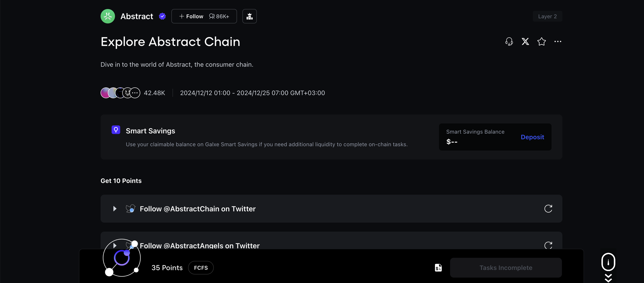Click the verified badge next to Abstract

pyautogui.click(x=162, y=16)
